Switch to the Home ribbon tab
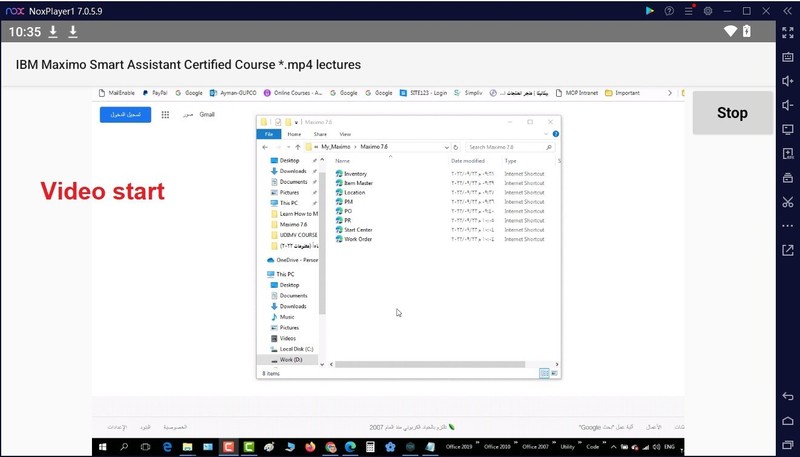Image resolution: width=800 pixels, height=457 pixels. (294, 134)
